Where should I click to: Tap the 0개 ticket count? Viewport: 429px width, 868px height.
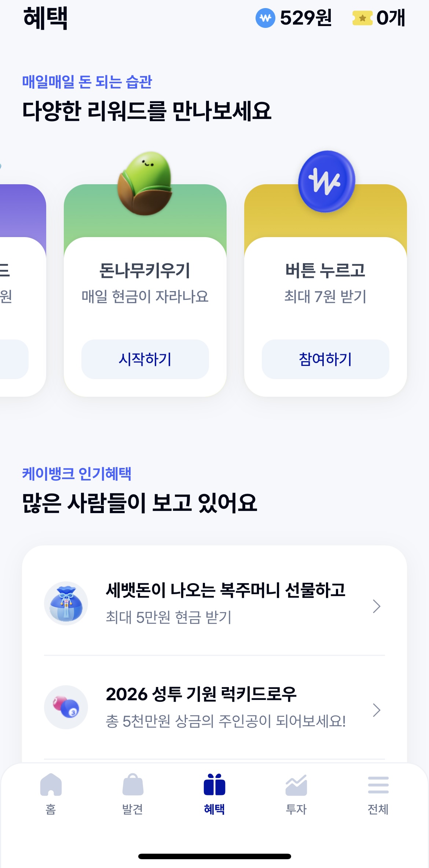point(391,18)
